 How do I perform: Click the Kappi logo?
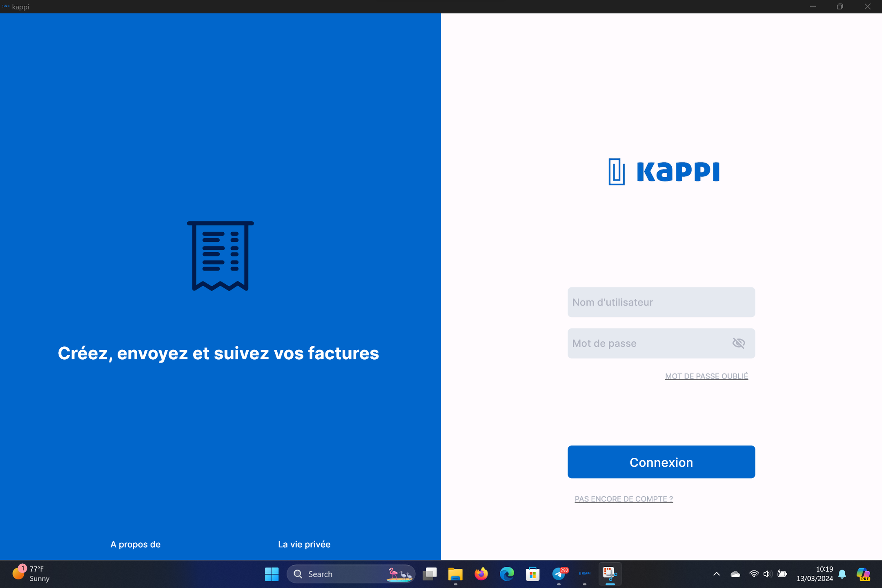tap(664, 171)
